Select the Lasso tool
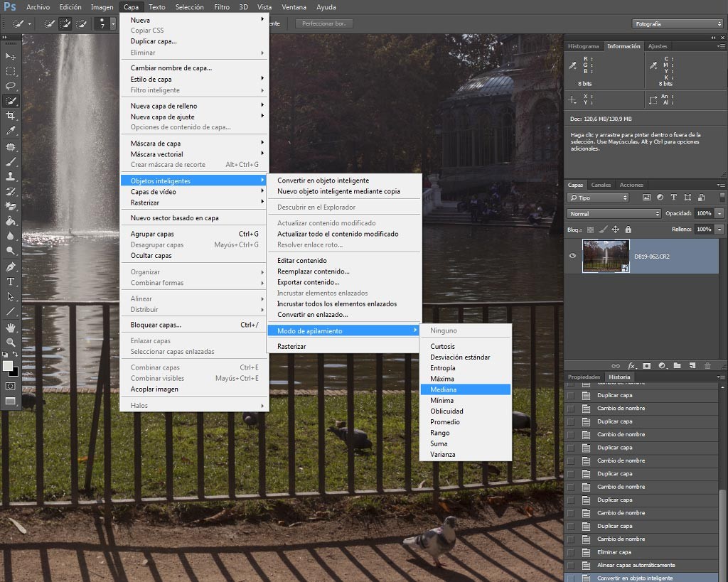Screen dimensions: 728x582 (10, 86)
